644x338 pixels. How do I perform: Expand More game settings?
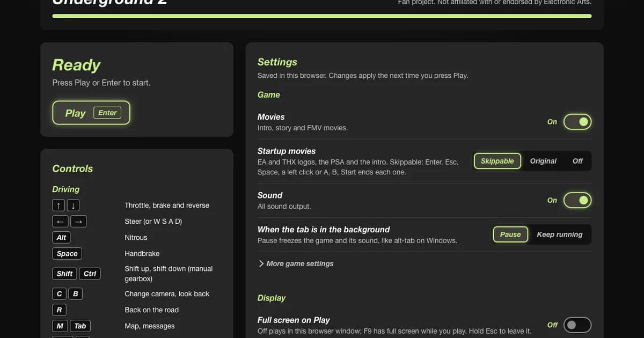[296, 263]
